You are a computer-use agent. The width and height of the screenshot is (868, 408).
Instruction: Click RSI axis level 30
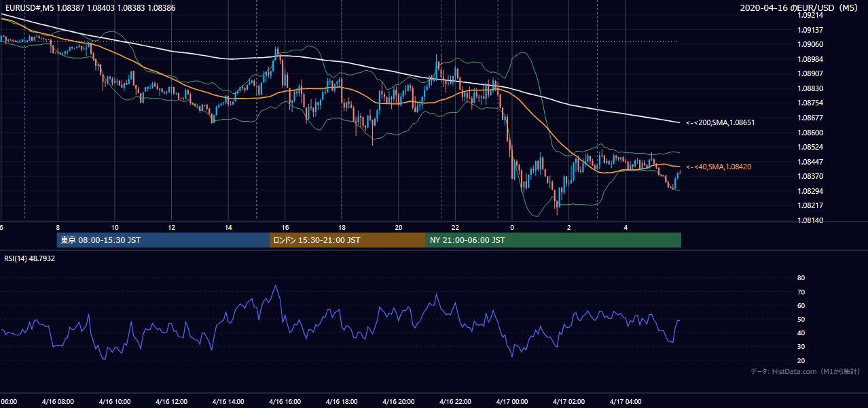801,346
